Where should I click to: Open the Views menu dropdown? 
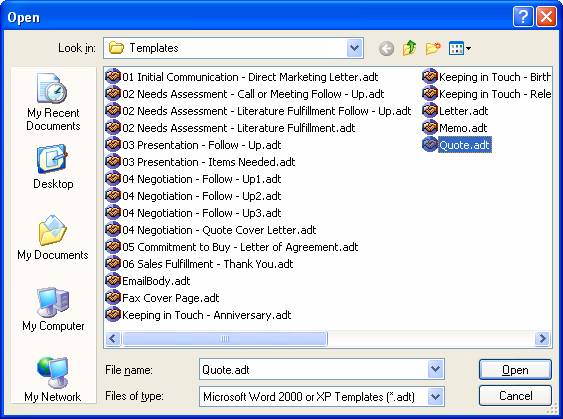(x=460, y=48)
